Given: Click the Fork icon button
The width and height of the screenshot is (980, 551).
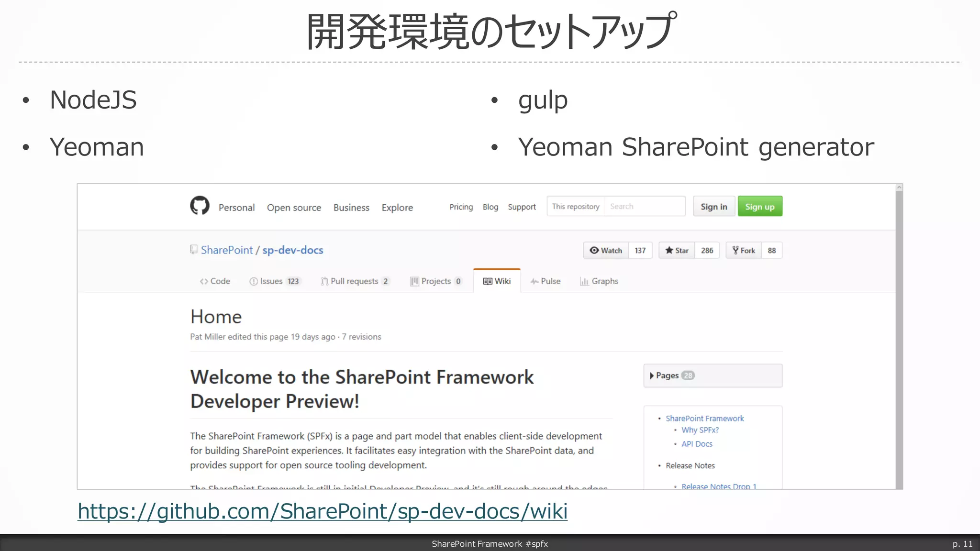Looking at the screenshot, I should click(x=744, y=251).
